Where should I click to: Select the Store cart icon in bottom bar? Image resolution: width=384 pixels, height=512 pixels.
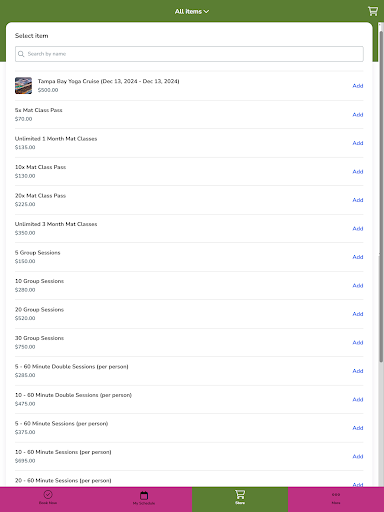[x=240, y=494]
